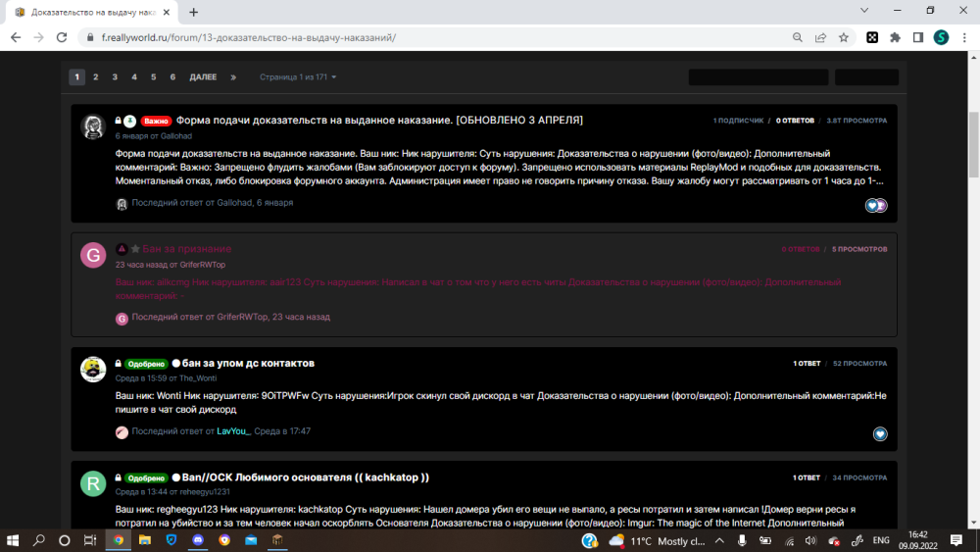Screen dimensions: 980x552
Task: Open GriferRWTop's pink G avatar
Action: click(x=93, y=255)
